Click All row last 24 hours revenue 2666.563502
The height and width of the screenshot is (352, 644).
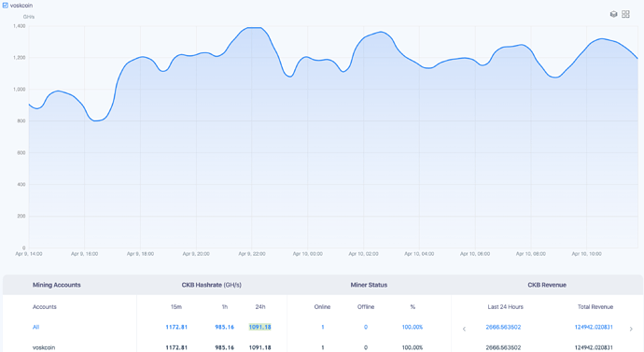(x=503, y=328)
